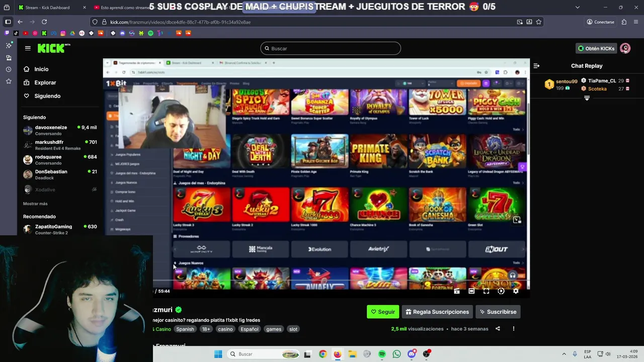The width and height of the screenshot is (644, 362).
Task: Click the Conectarse account button
Action: (600, 22)
